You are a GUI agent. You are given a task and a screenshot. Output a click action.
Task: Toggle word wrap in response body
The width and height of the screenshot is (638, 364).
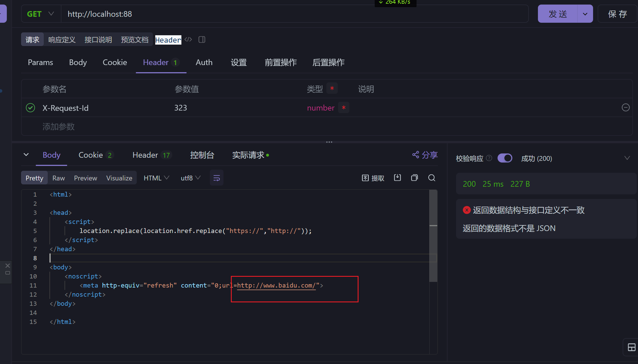pos(217,178)
